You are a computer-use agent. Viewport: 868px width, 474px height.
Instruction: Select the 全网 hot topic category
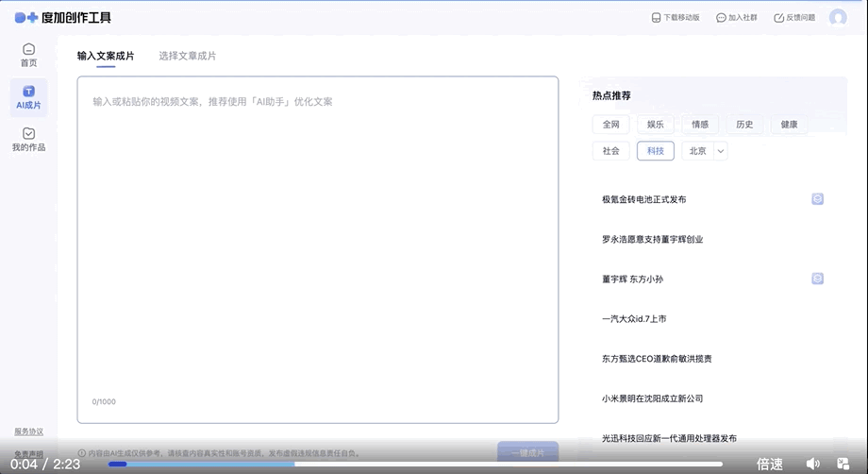pyautogui.click(x=611, y=125)
